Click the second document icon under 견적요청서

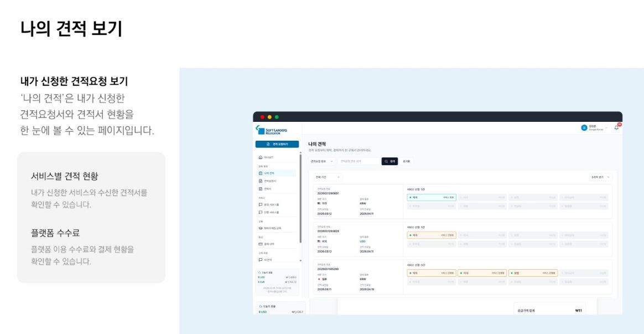point(261,189)
